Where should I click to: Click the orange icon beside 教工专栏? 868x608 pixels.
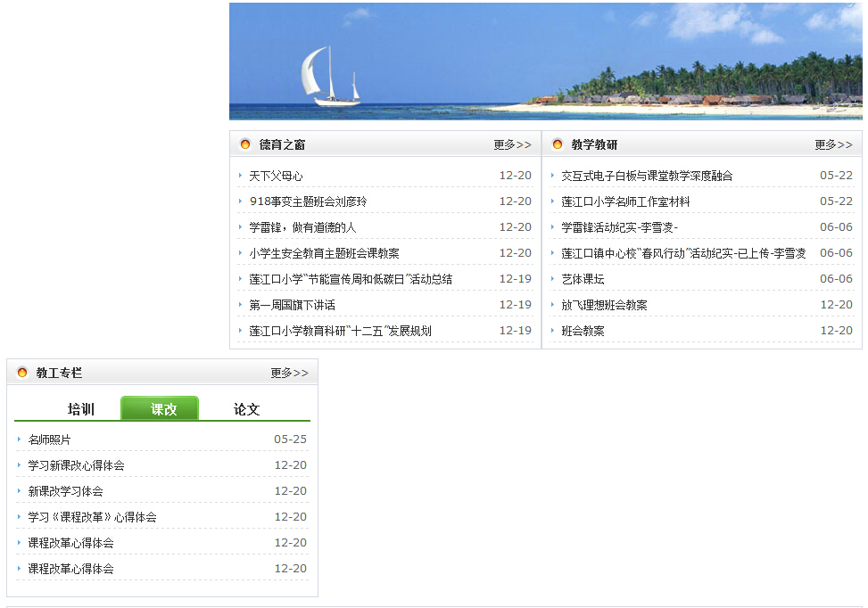pyautogui.click(x=22, y=373)
